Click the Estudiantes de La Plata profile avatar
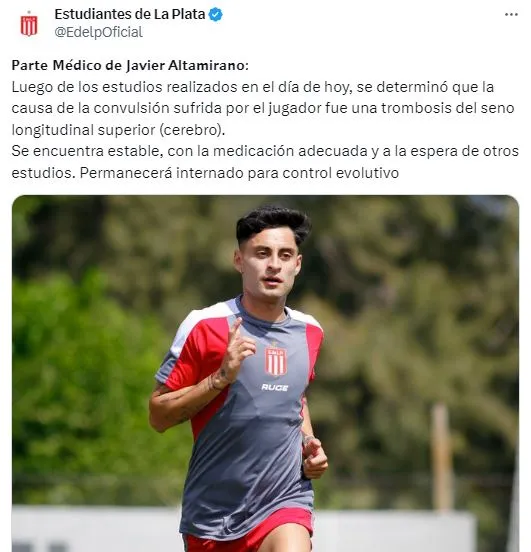The image size is (531, 552). tap(29, 24)
